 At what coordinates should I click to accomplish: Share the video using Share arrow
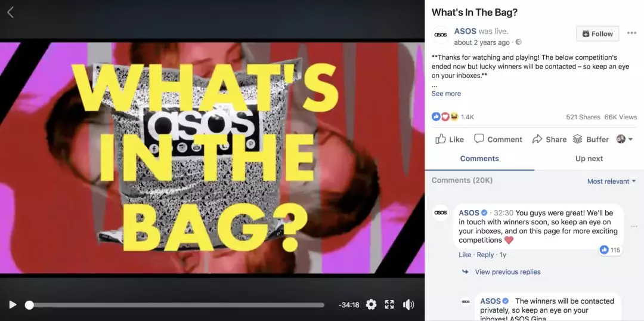point(549,140)
